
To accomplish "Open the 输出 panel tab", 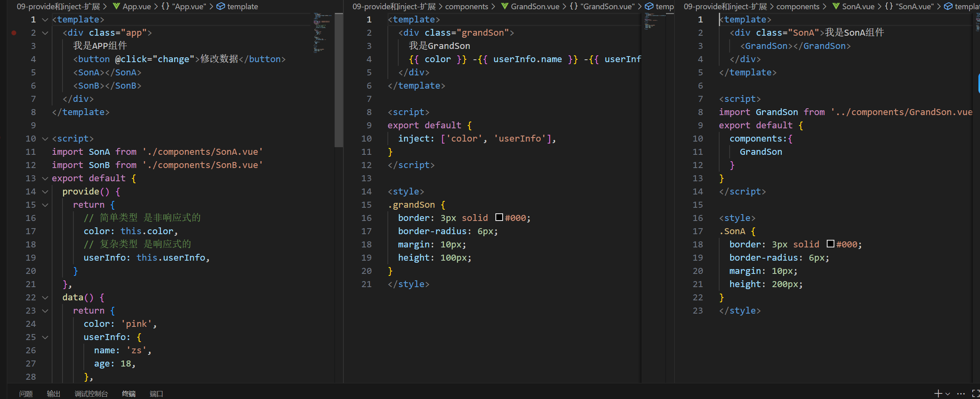I will 53,394.
